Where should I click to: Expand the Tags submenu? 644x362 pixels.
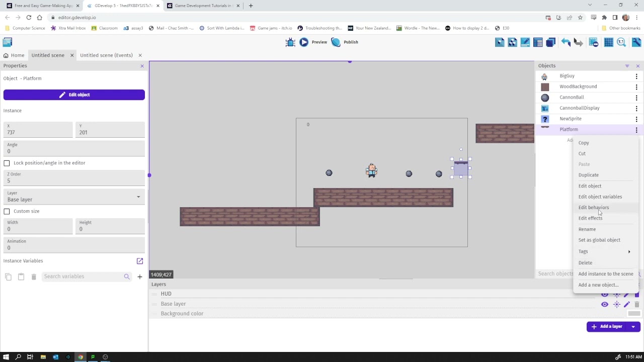pyautogui.click(x=606, y=251)
